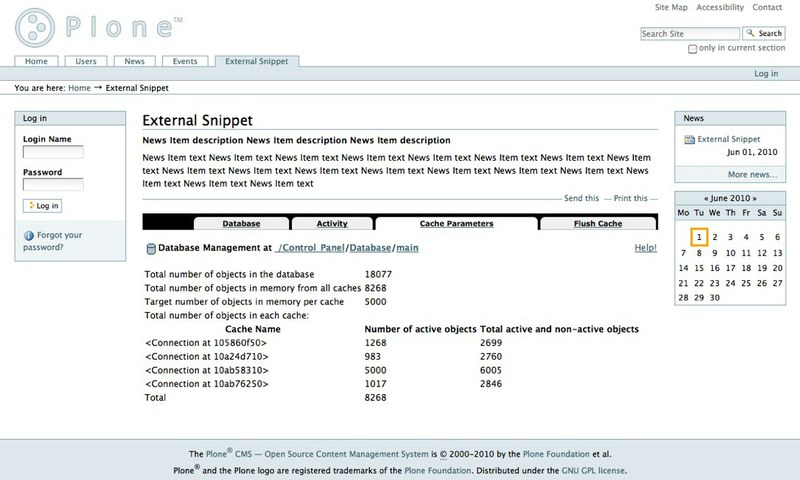Enable only in current section checkbox
Screen dimensions: 800x480
point(693,48)
